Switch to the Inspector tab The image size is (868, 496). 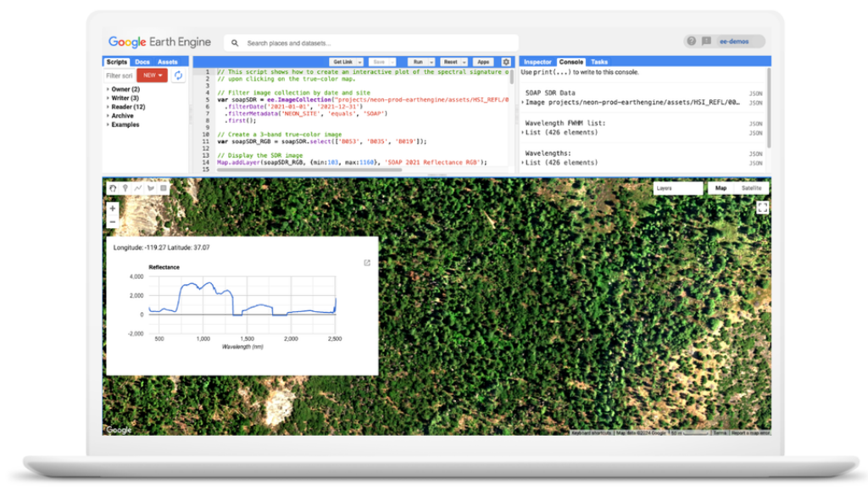[x=537, y=62]
